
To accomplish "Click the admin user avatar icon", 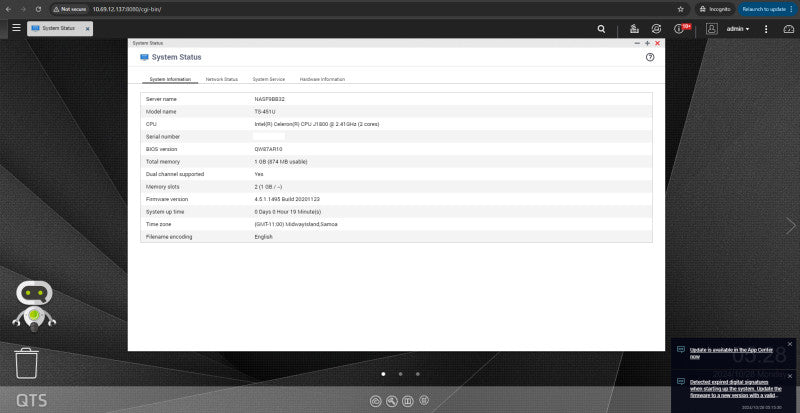I will (x=712, y=29).
